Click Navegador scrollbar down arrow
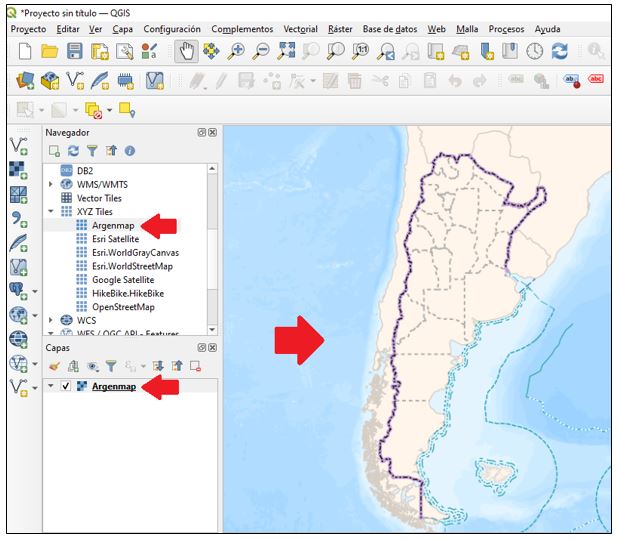Screen dimensions: 619x541 pyautogui.click(x=212, y=330)
